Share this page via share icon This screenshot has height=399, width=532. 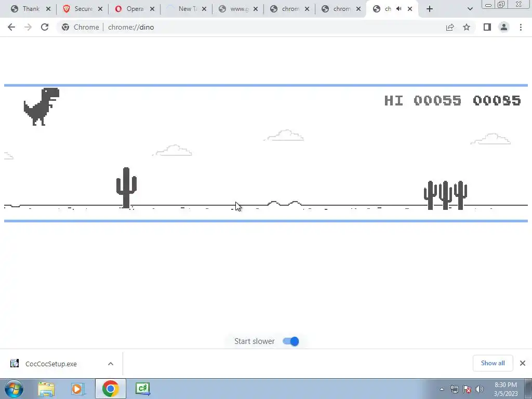point(450,27)
